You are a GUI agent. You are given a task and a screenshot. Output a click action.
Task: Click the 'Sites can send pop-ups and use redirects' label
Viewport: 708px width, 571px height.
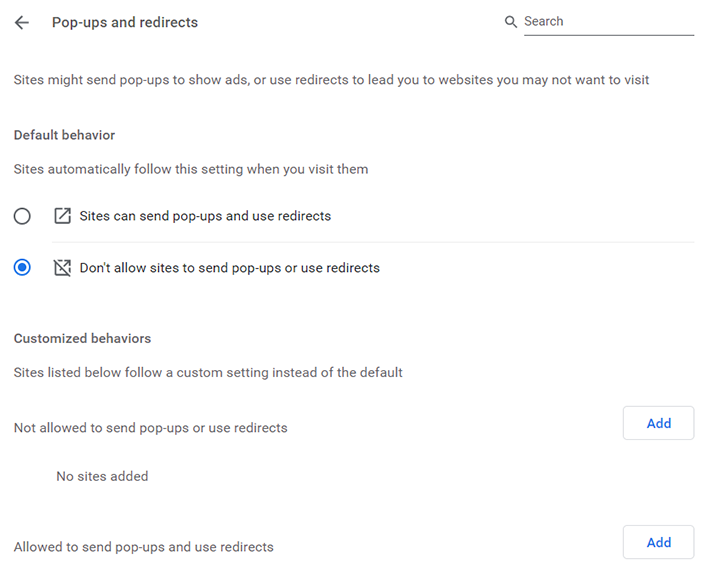[205, 216]
